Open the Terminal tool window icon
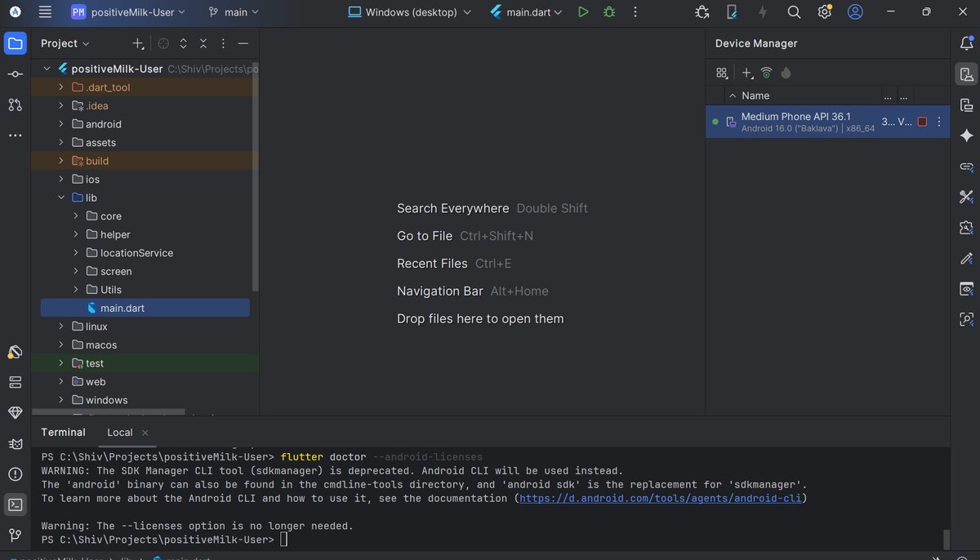The image size is (980, 560). [x=15, y=504]
